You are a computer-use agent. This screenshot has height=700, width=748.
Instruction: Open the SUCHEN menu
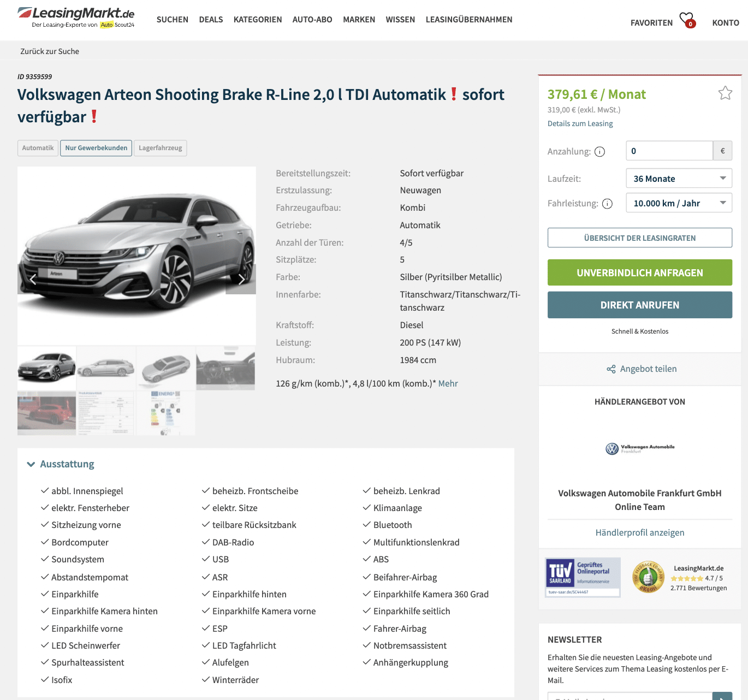point(173,20)
